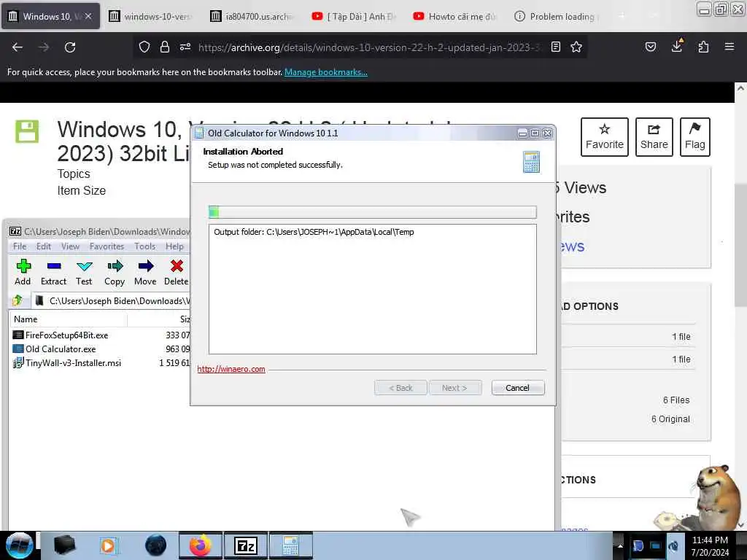
Task: Switch to the Tập Dài YouTube tab
Action: pos(354,16)
